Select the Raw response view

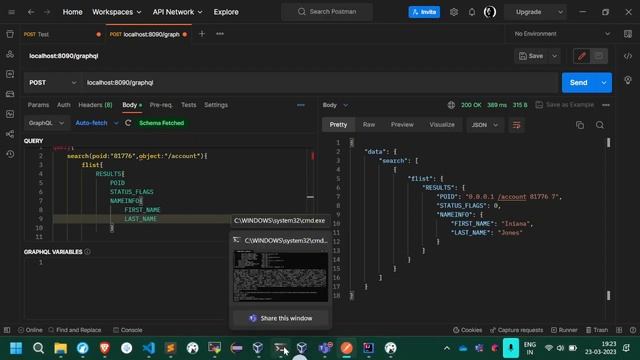[x=369, y=125]
